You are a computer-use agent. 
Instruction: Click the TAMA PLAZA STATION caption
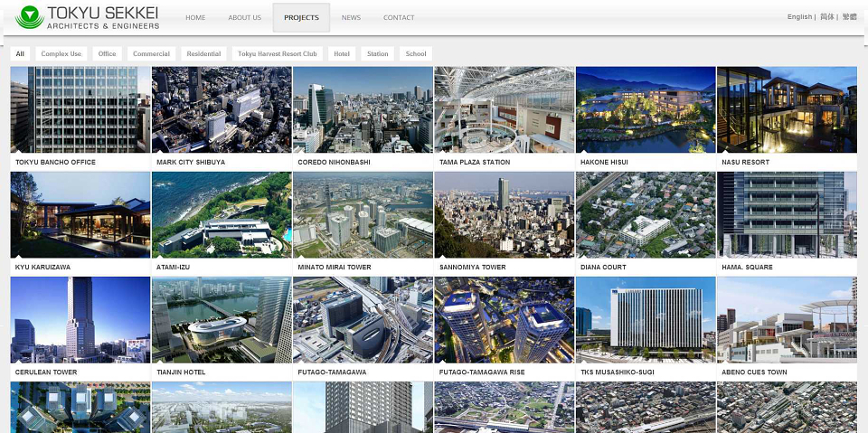(x=475, y=162)
